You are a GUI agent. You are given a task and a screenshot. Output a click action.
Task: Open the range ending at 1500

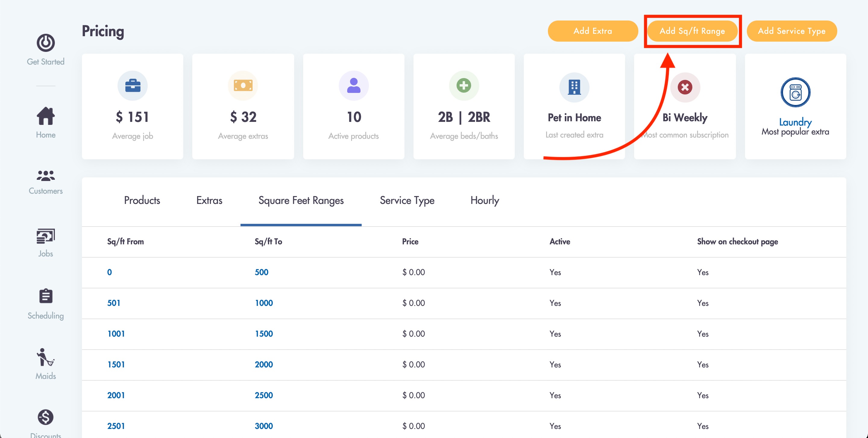coord(264,333)
